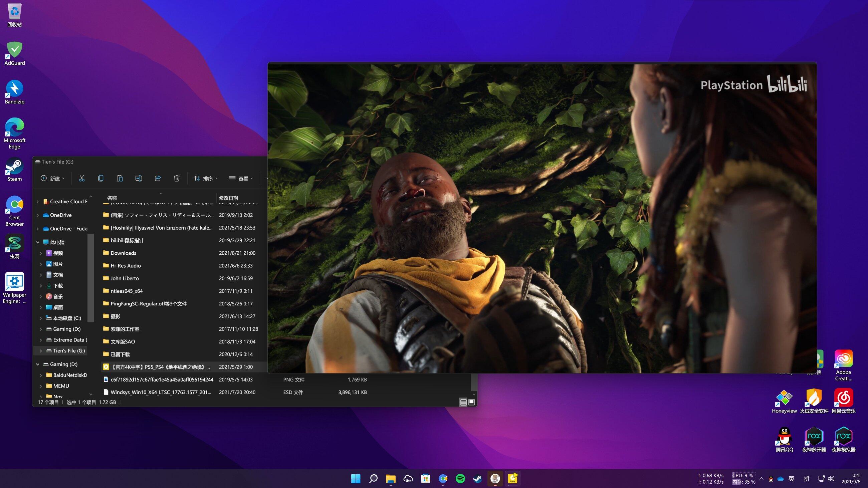Open 网易云音乐 desktop shortcut
Viewport: 868px width, 488px height.
click(843, 401)
